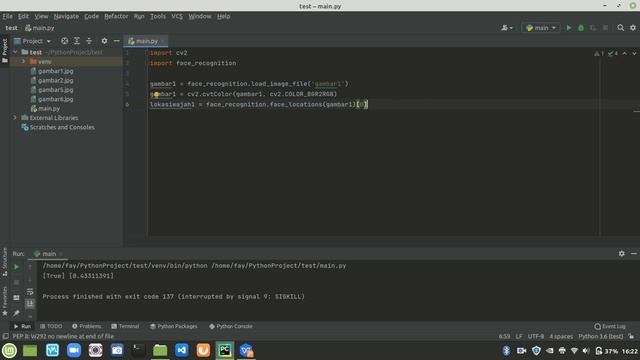The height and width of the screenshot is (360, 640).
Task: Rerun main using Run panel play icon
Action: (16, 267)
